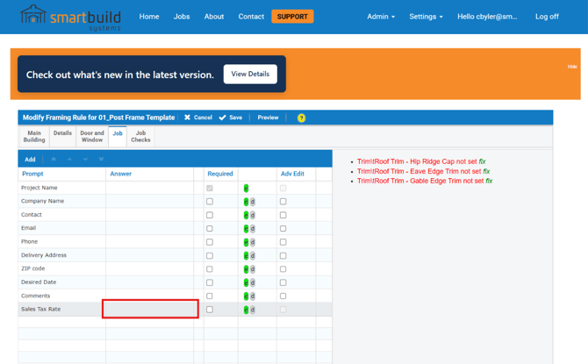Click green 'e' icon in Contact row

click(246, 215)
